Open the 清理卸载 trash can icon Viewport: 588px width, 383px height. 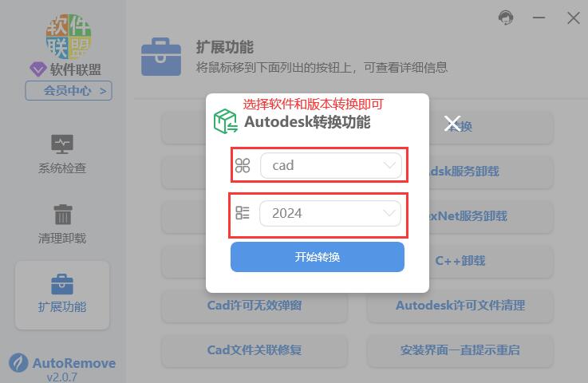pyautogui.click(x=63, y=215)
